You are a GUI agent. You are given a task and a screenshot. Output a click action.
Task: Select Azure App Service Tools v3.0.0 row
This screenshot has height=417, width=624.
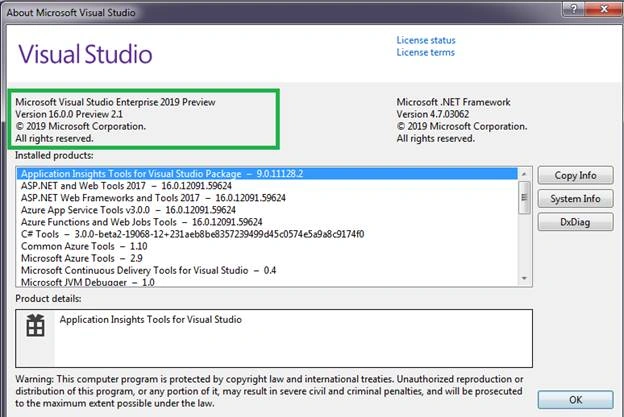267,210
